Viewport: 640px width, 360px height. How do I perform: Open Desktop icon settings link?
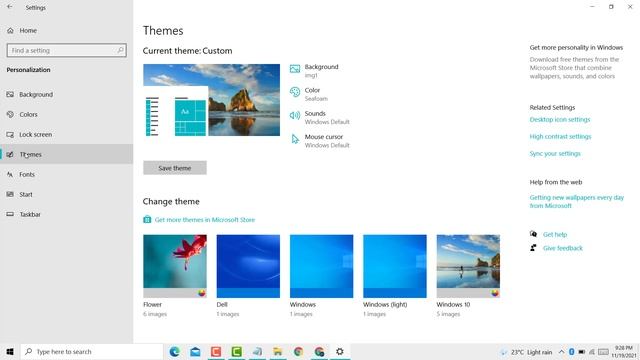(x=560, y=120)
